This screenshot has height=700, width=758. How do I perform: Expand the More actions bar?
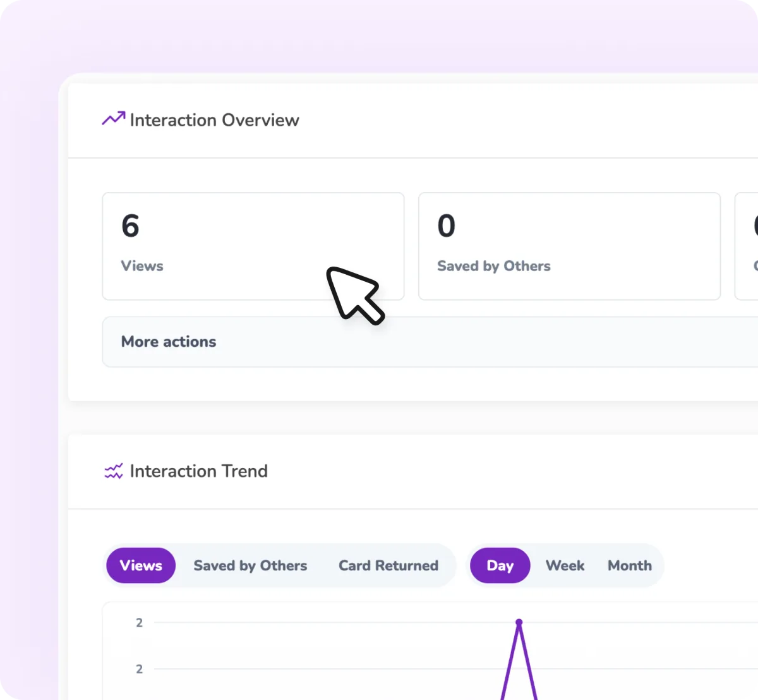(430, 342)
